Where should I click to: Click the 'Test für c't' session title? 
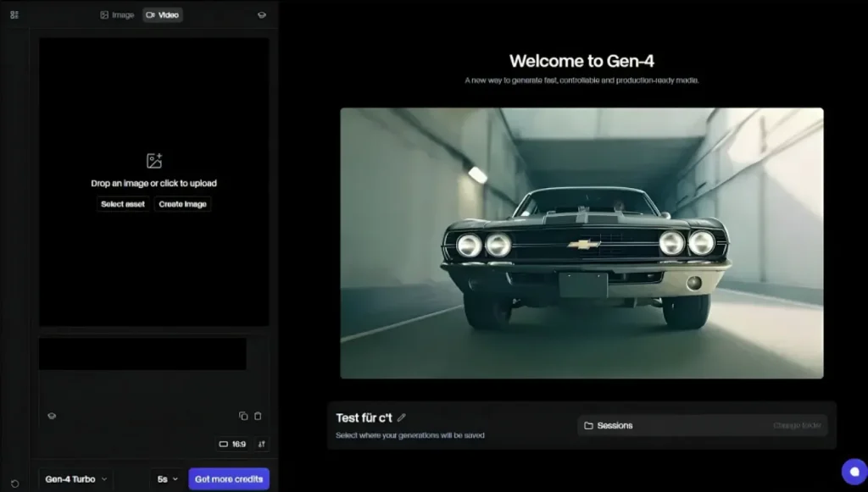point(364,418)
